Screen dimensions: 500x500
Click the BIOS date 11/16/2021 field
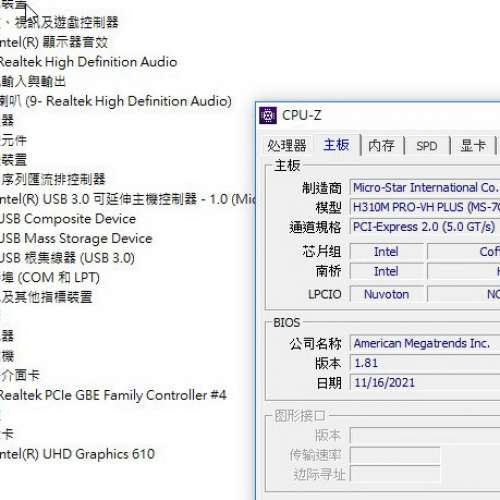pyautogui.click(x=425, y=382)
